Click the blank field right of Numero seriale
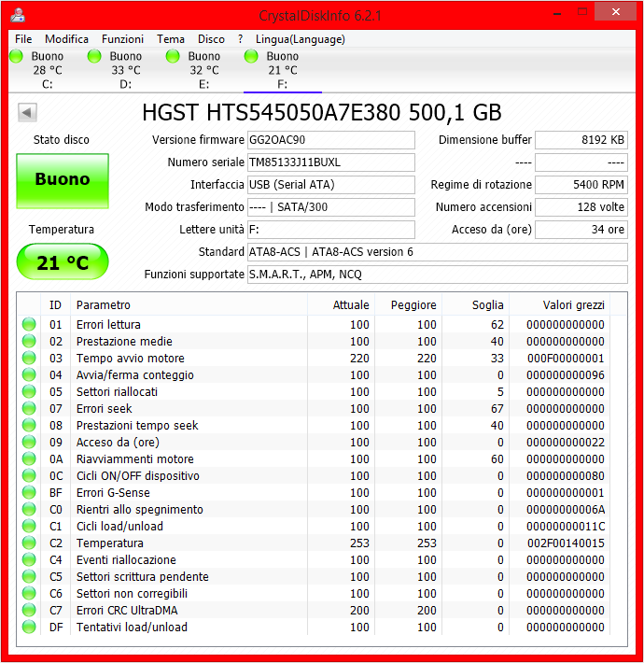 pyautogui.click(x=581, y=162)
